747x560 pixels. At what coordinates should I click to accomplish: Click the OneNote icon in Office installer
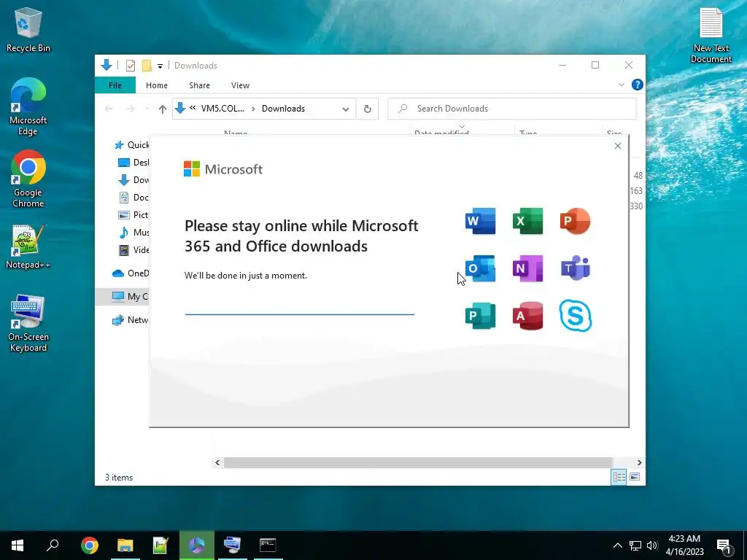528,268
